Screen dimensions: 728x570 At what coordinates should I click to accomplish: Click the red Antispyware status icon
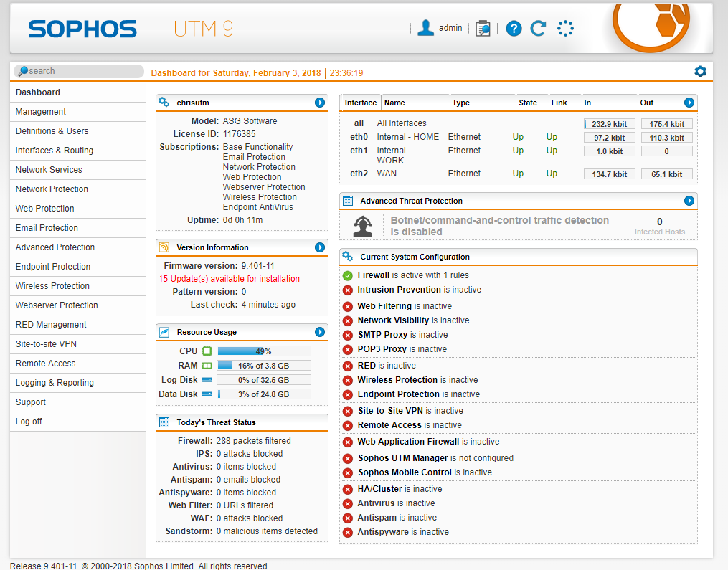coord(347,533)
